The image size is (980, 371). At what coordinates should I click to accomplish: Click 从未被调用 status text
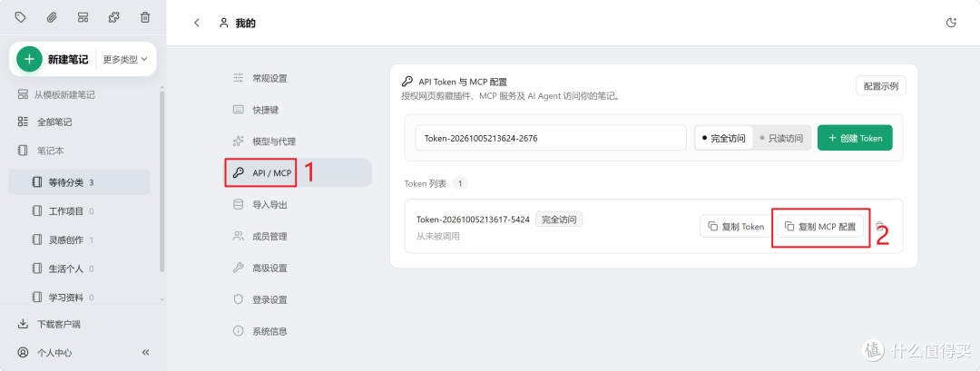(x=438, y=236)
